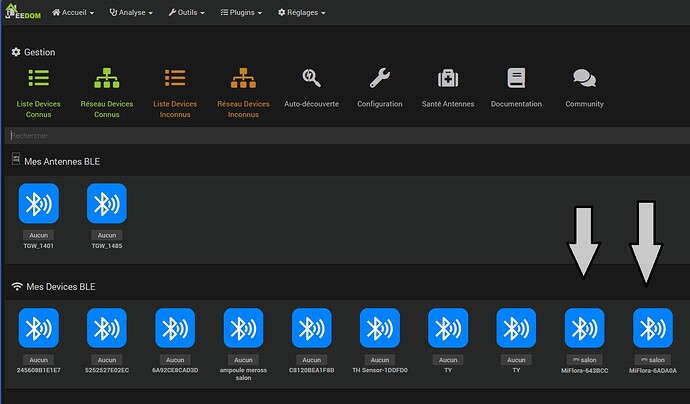The width and height of the screenshot is (690, 404).
Task: Click the Aucun tag above TH Sensor-1DDFD0
Action: 380,360
